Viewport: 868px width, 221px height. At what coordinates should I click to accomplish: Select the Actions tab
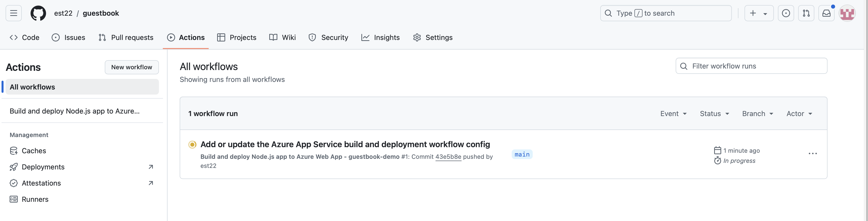tap(186, 37)
